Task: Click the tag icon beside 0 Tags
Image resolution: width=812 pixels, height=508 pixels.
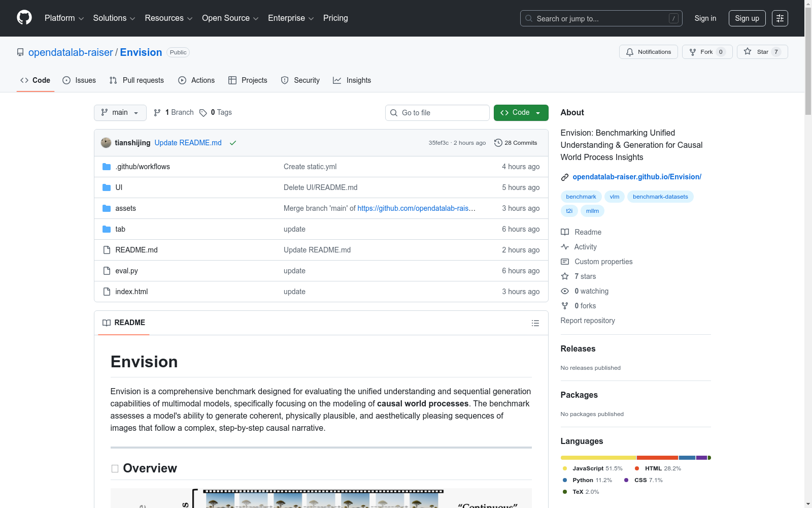Action: click(203, 113)
